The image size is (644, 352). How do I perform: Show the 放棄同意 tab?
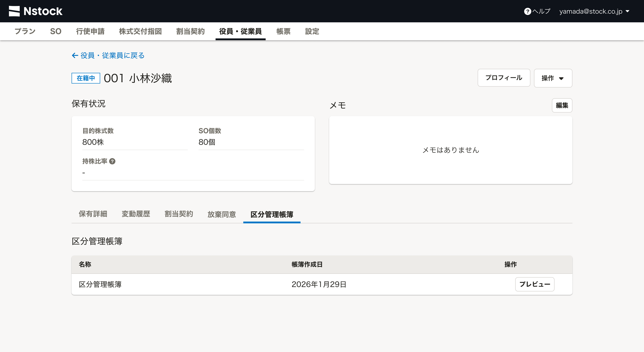222,214
